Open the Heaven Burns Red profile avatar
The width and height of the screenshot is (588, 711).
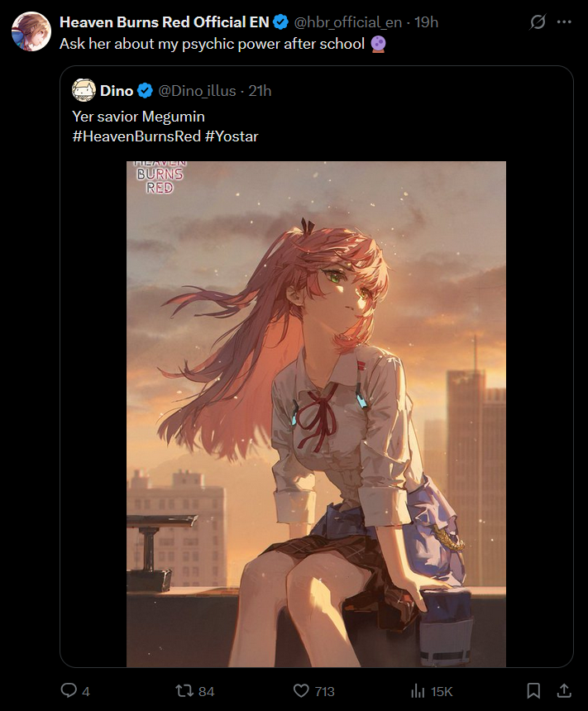point(31,31)
